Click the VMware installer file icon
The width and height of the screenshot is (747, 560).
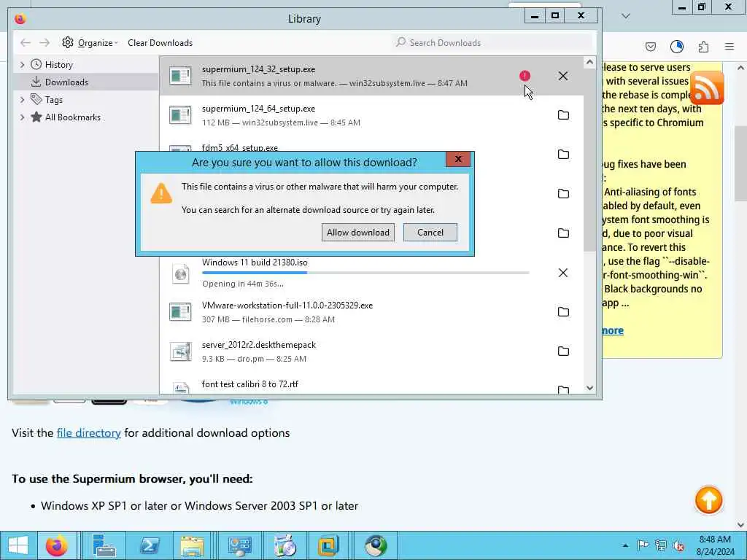tap(181, 312)
